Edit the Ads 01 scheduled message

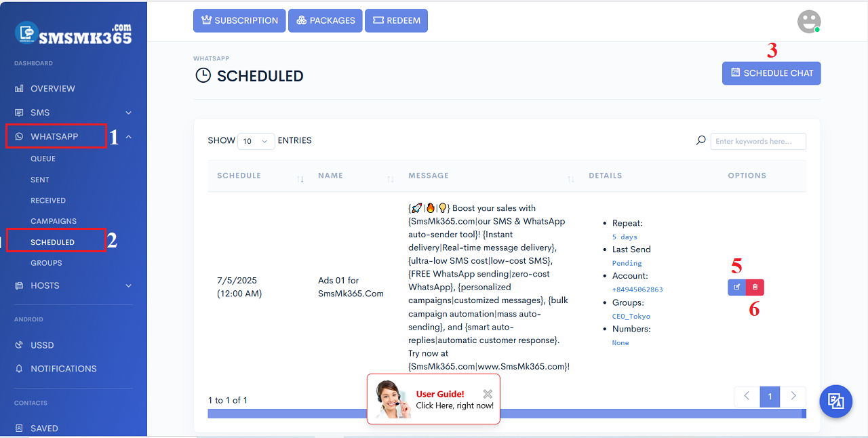click(736, 287)
